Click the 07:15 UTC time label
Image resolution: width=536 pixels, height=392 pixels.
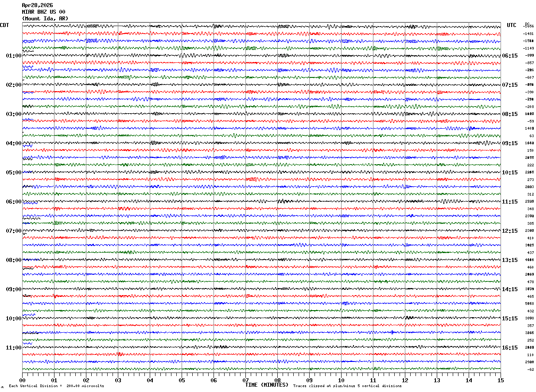[510, 85]
